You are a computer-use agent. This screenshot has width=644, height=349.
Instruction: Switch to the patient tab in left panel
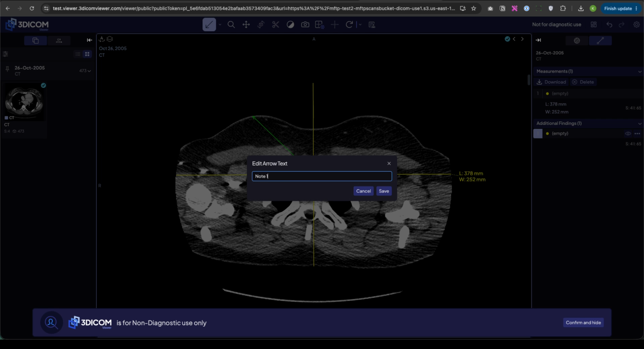(x=59, y=40)
